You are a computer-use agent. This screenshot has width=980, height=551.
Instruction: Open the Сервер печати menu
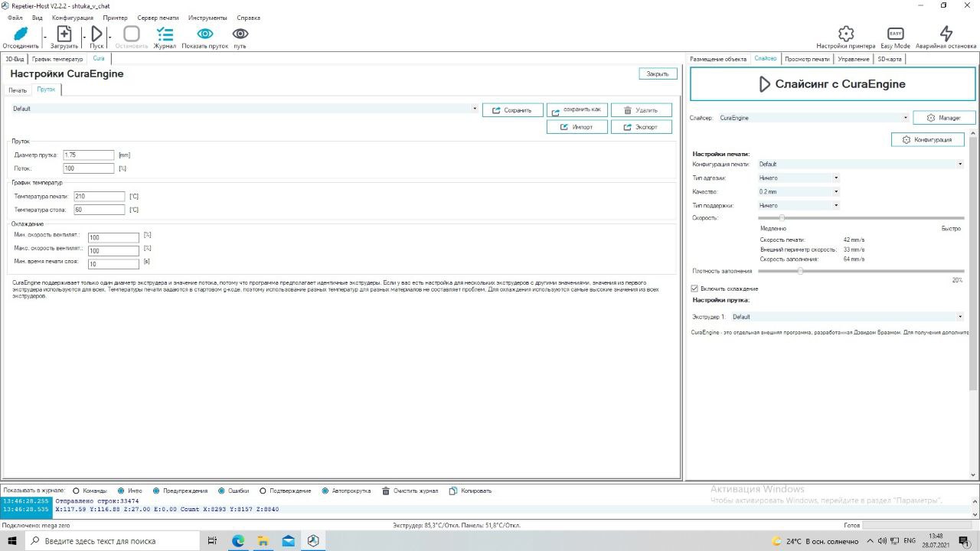158,18
